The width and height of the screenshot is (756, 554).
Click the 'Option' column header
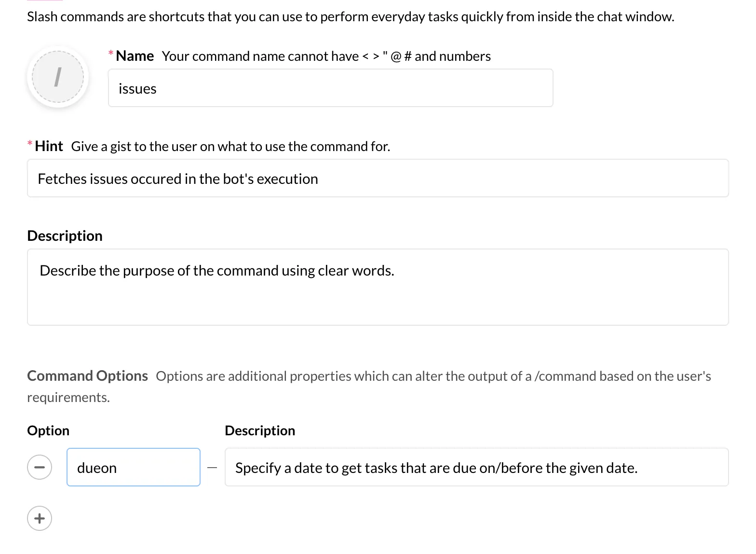pos(48,430)
